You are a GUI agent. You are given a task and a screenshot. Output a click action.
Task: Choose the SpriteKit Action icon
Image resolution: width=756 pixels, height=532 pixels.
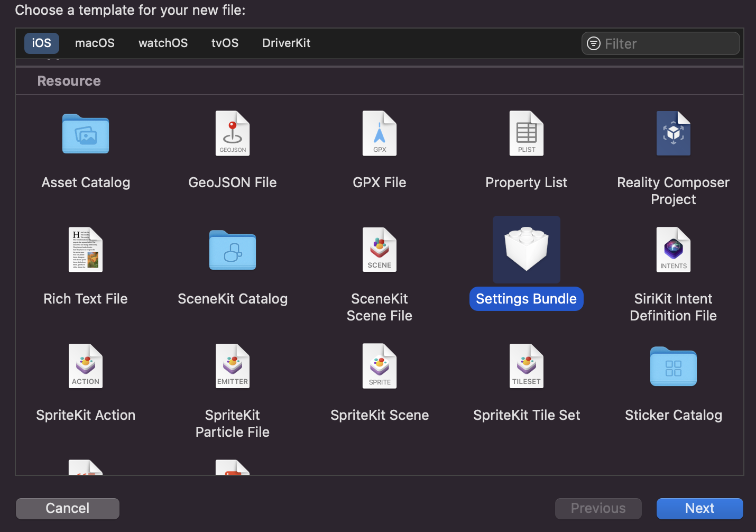click(x=86, y=366)
